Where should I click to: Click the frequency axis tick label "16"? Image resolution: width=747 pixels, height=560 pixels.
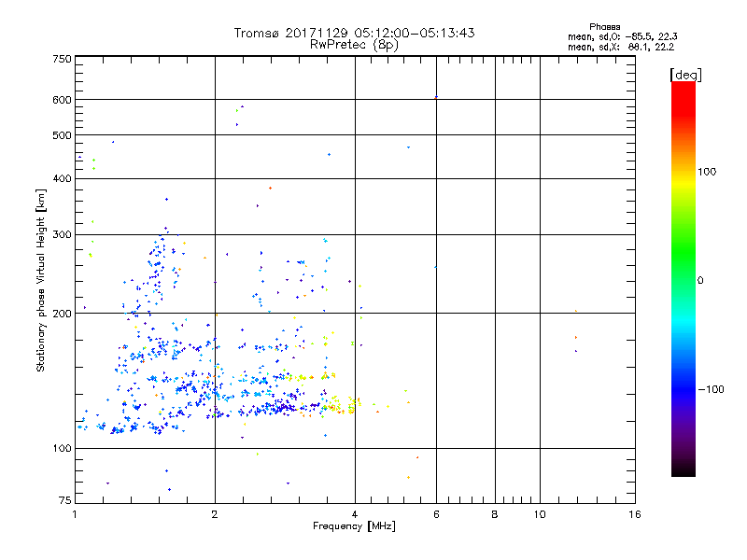[635, 514]
